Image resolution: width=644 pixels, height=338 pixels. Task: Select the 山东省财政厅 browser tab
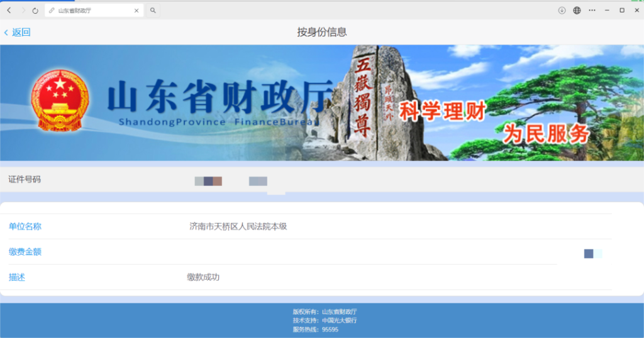tap(88, 11)
